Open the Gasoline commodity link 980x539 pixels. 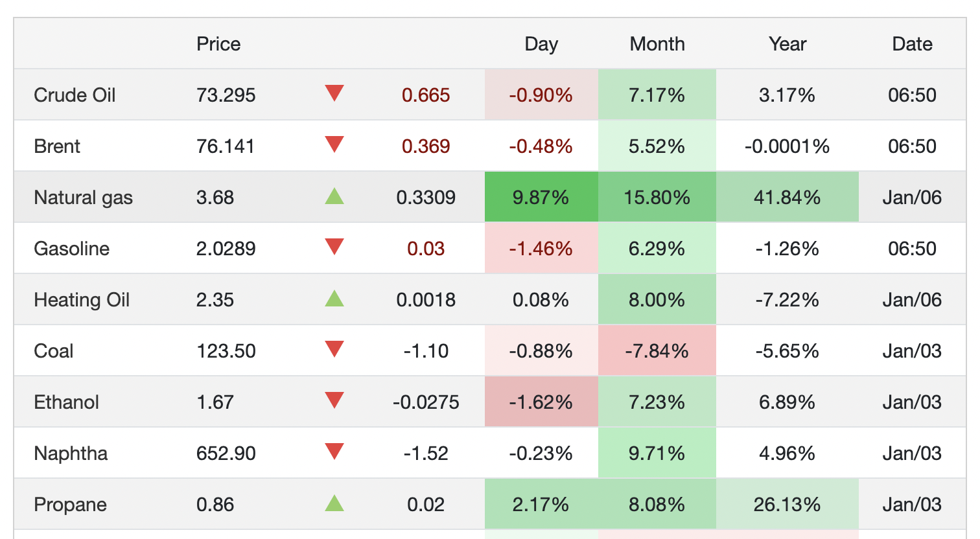click(x=71, y=249)
